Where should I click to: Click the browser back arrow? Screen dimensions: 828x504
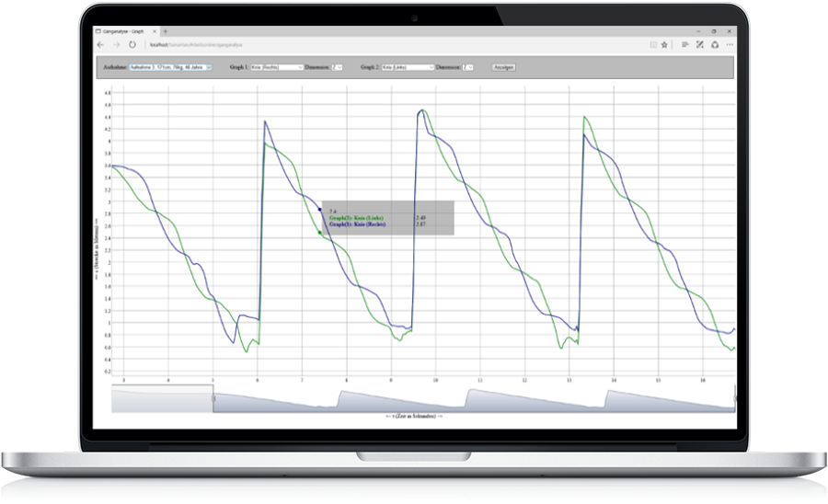point(100,44)
